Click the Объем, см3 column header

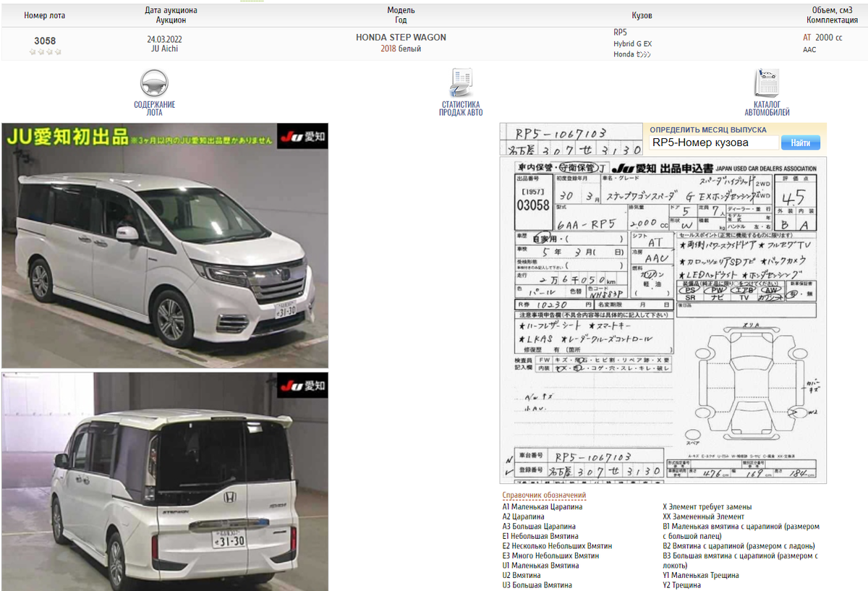coord(832,10)
